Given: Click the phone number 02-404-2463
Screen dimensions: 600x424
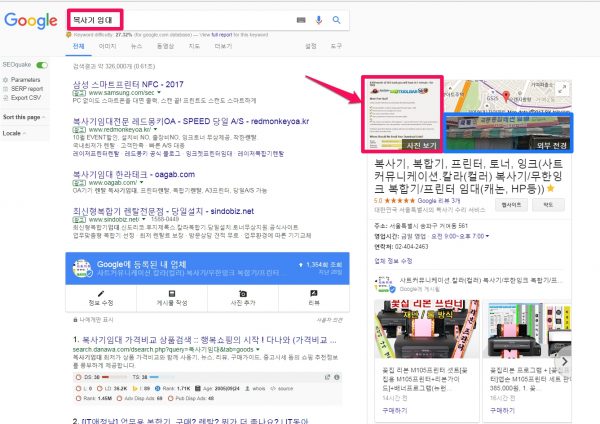Looking at the screenshot, I should 411,246.
